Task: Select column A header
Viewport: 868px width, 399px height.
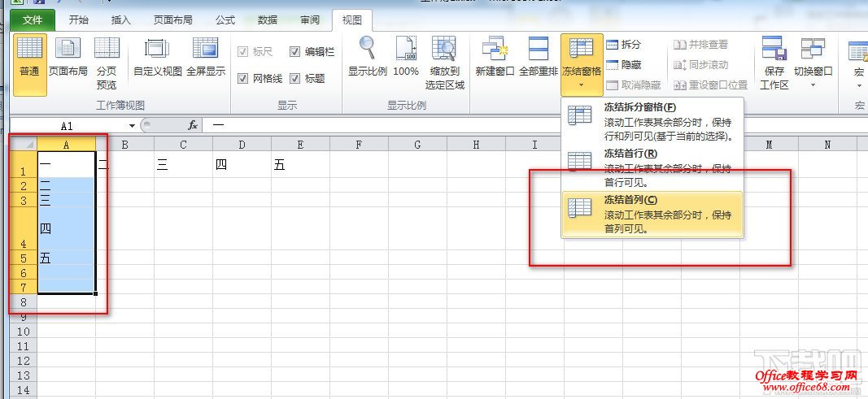Action: [67, 145]
